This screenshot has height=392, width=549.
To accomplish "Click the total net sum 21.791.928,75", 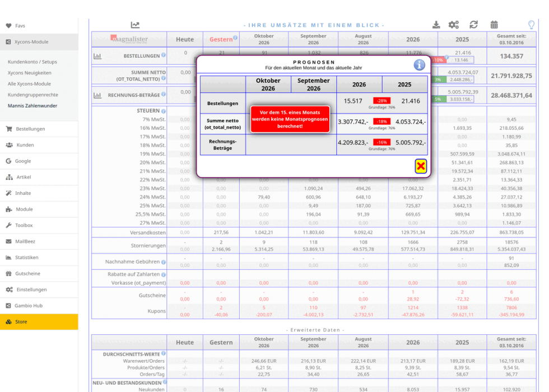I will pyautogui.click(x=511, y=76).
